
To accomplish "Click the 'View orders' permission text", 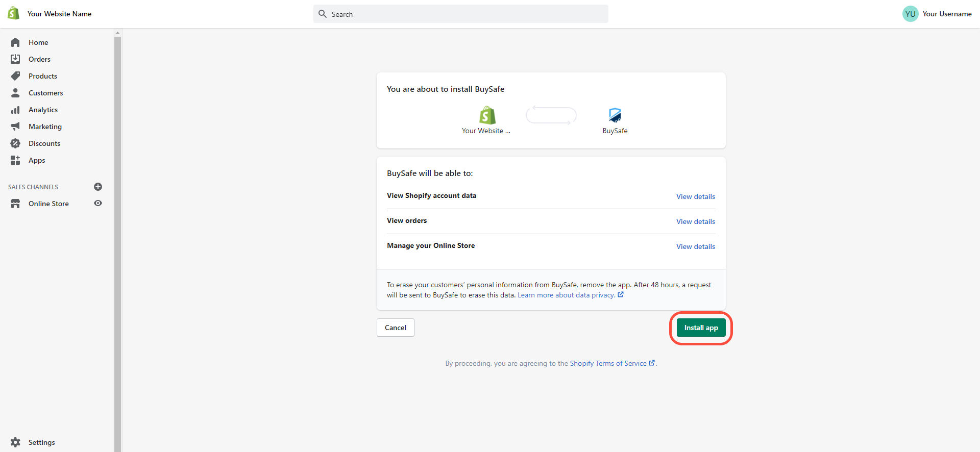I will tap(407, 220).
